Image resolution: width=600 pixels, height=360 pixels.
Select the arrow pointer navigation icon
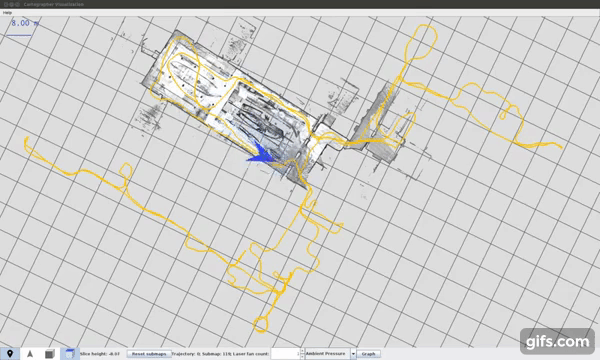(30, 354)
